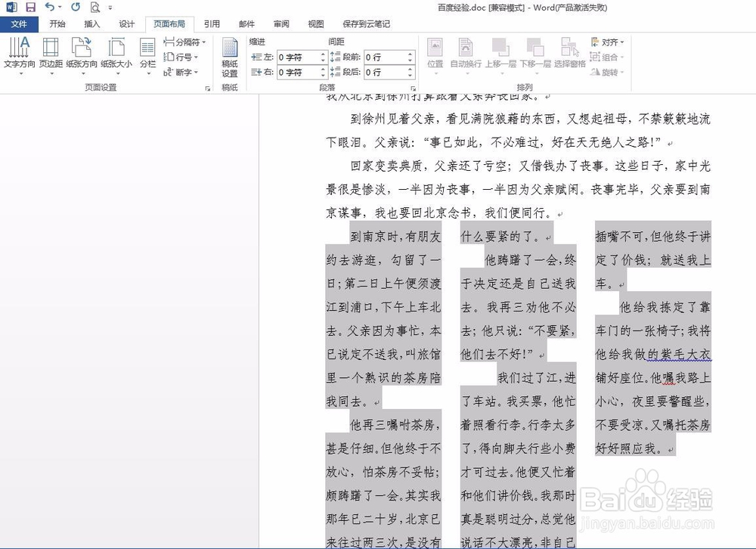
Task: Click the line starting "回家变卖典质"
Action: [531, 166]
